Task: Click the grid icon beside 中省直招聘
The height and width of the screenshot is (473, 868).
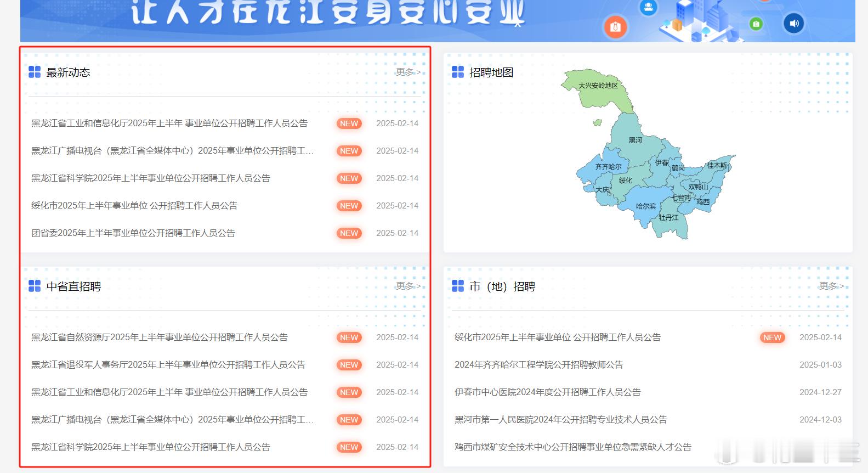Action: pyautogui.click(x=35, y=286)
